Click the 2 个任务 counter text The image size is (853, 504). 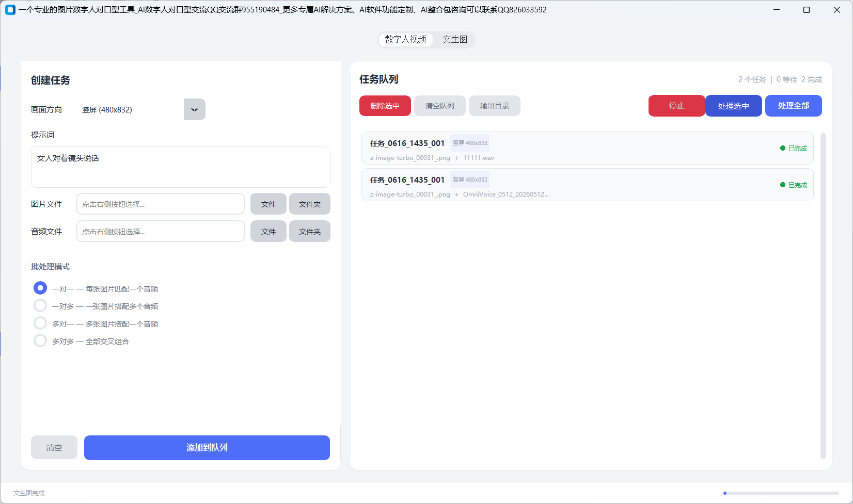coord(752,79)
